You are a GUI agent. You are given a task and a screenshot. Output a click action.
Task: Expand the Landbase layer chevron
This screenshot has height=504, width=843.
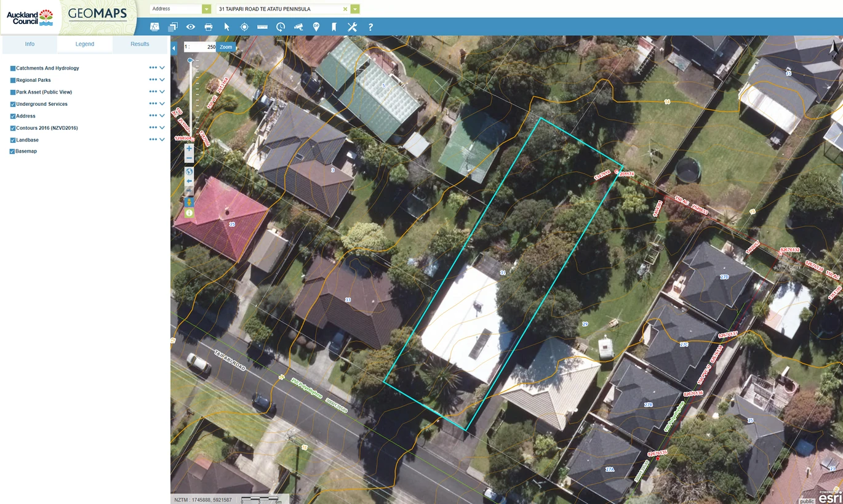(x=162, y=140)
